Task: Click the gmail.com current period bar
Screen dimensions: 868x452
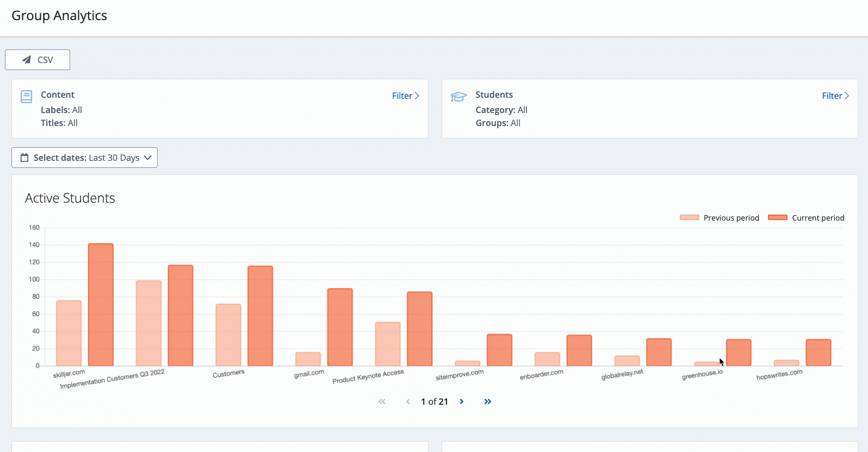Action: pyautogui.click(x=340, y=327)
